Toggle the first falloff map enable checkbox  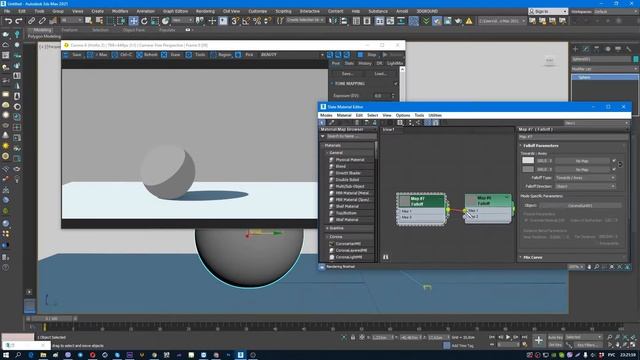(x=613, y=161)
